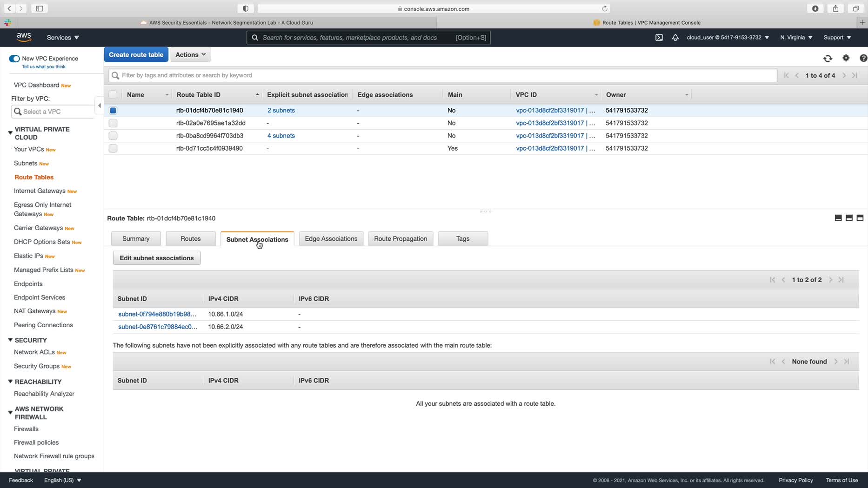Check route table rtb-0ba8cd9964f703db3

pyautogui.click(x=113, y=136)
